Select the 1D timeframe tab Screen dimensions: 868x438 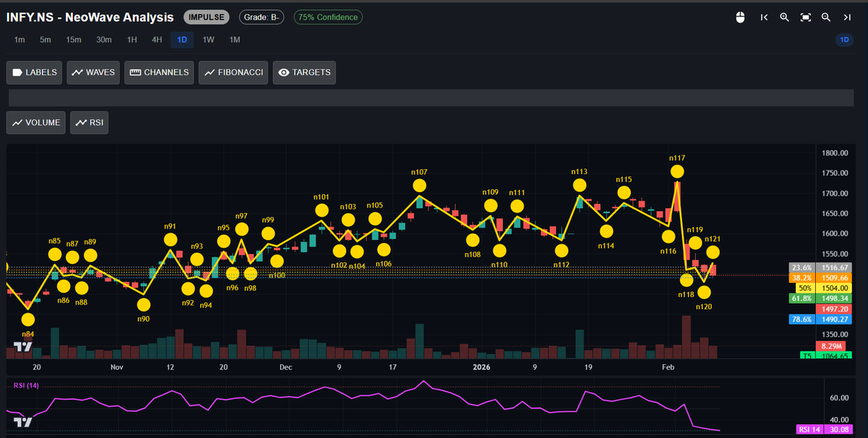coord(182,40)
